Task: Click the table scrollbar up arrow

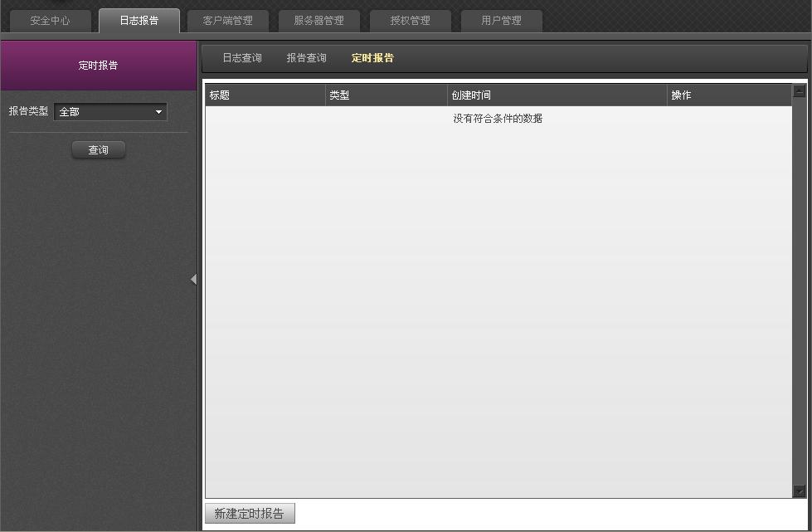Action: coord(799,91)
